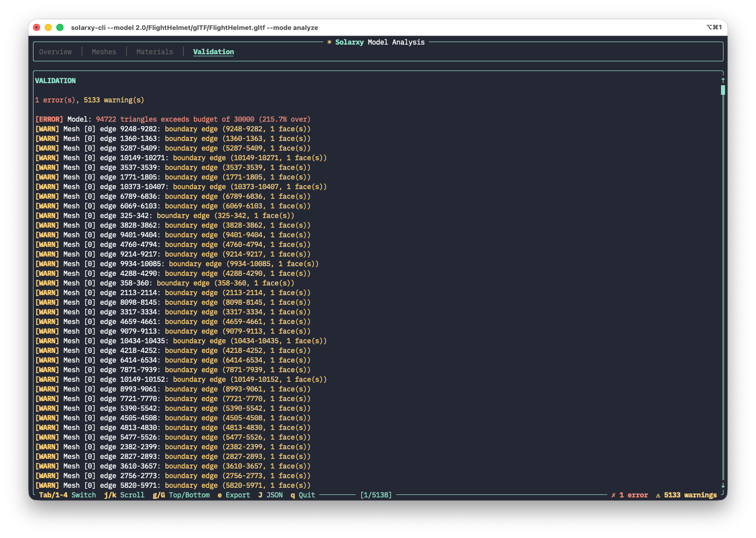Image resolution: width=756 pixels, height=538 pixels.
Task: Select the ERROR triangles exceeds budget line
Action: 173,119
